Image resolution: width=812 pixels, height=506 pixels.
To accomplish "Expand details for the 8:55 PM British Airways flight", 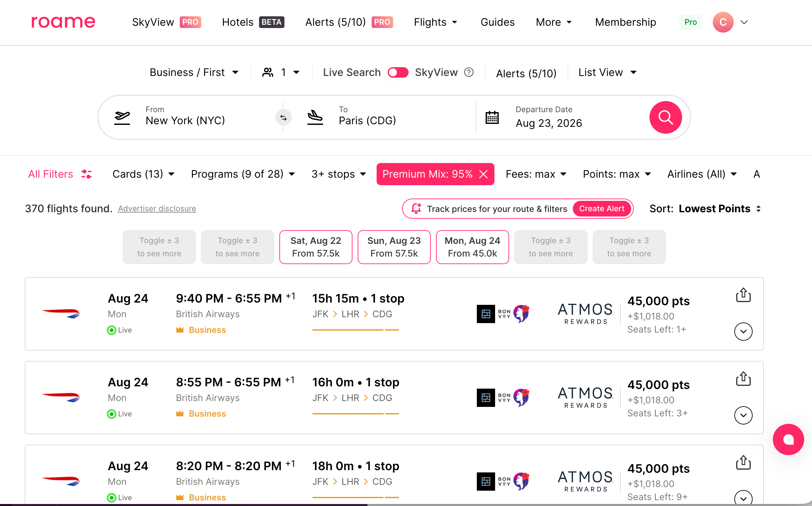I will click(743, 415).
